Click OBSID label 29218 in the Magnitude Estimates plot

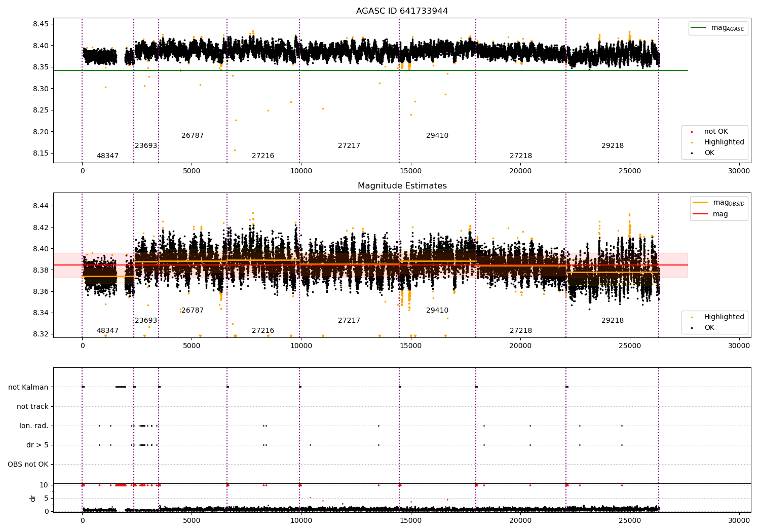(x=613, y=321)
